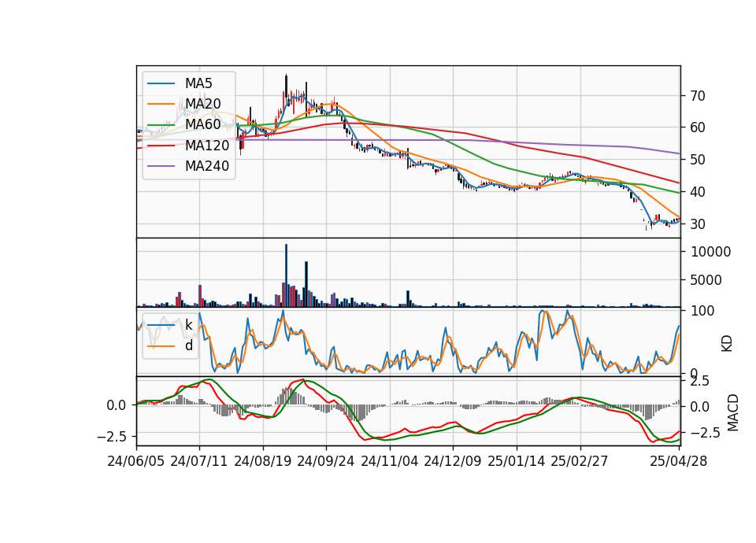Click the 25/04/28 date axis label
Image resolution: width=756 pixels, height=543 pixels.
coord(679,461)
